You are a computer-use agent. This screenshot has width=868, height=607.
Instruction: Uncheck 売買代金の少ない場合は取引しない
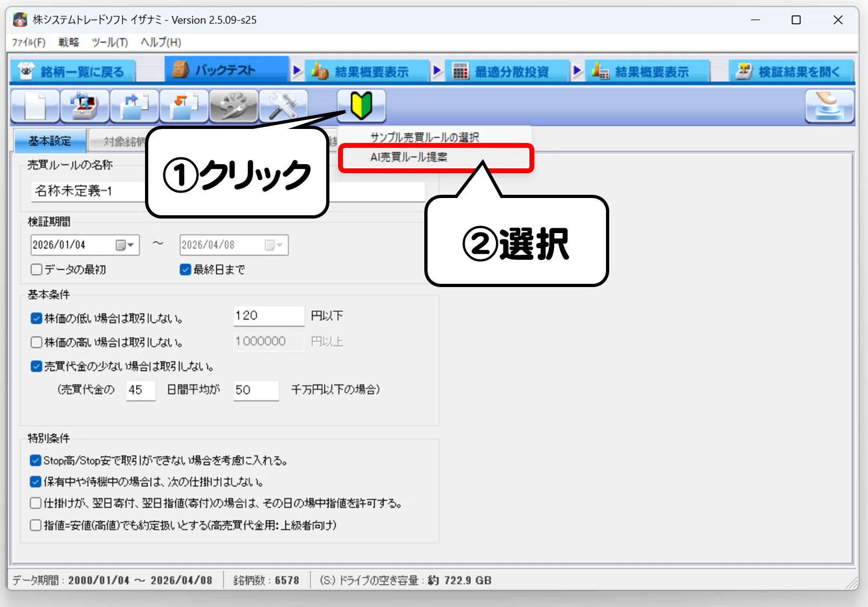point(36,366)
